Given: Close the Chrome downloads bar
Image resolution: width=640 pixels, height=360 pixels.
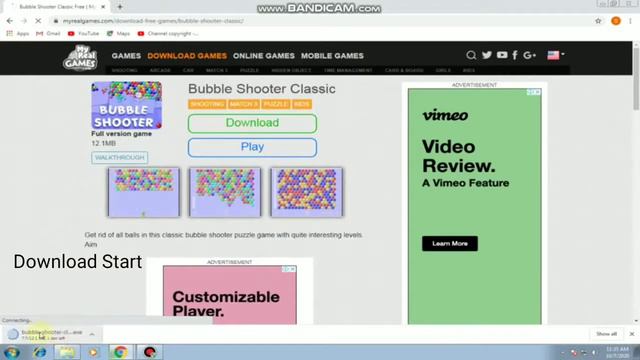Looking at the screenshot, I should tap(632, 334).
